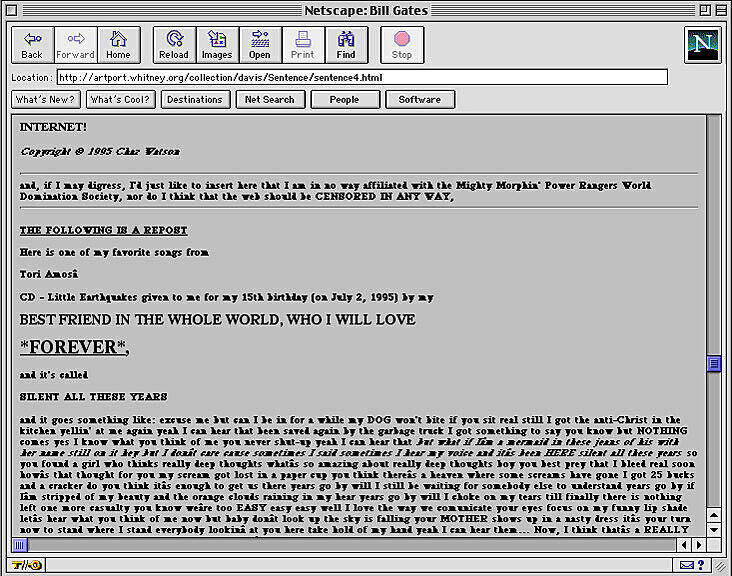Viewport: 732px width, 576px height.
Task: Click the Net Search button
Action: 269,100
